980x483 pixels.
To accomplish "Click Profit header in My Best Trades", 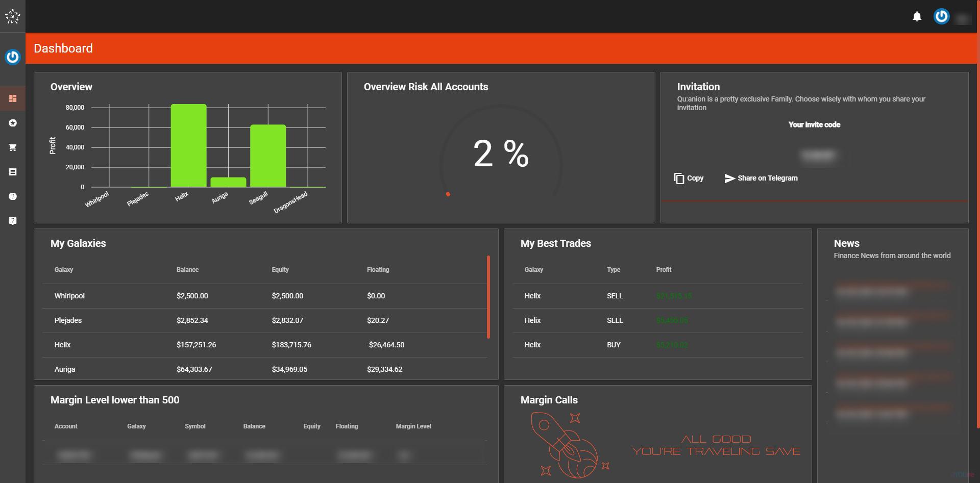I will pos(664,270).
